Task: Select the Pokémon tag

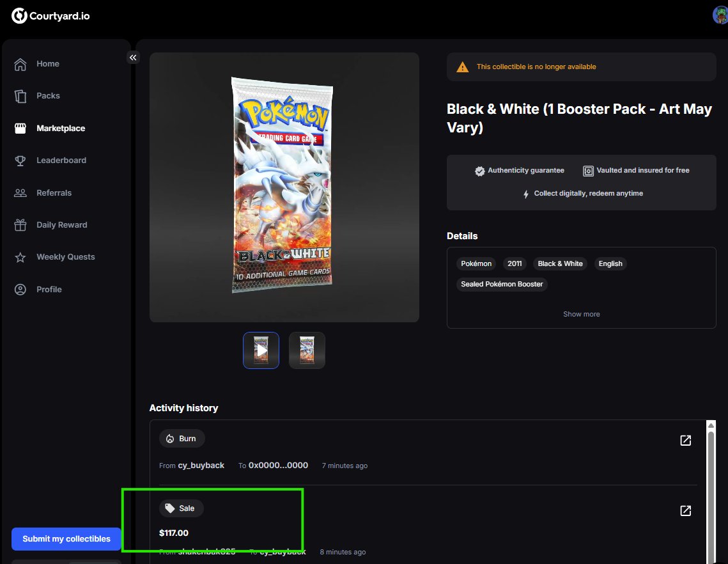Action: pyautogui.click(x=476, y=263)
